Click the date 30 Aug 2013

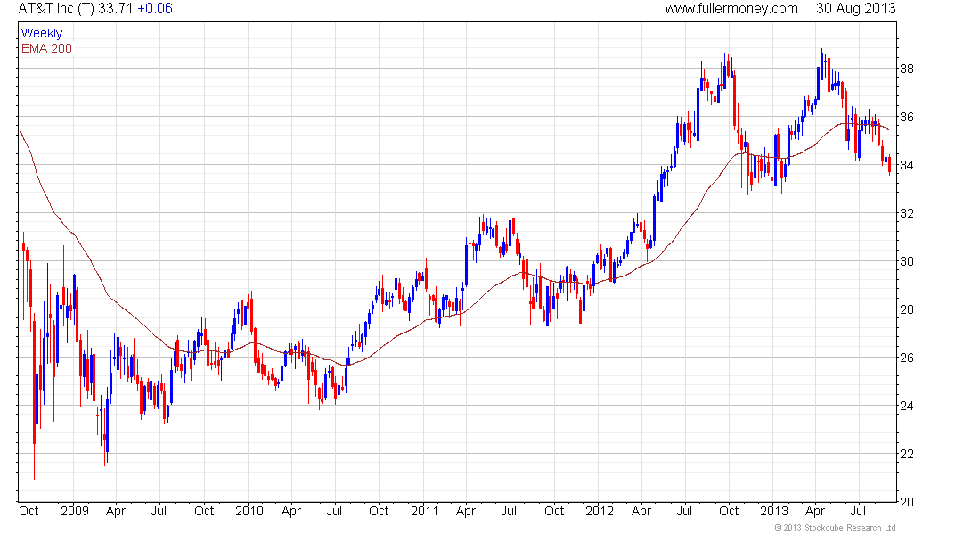pyautogui.click(x=855, y=9)
